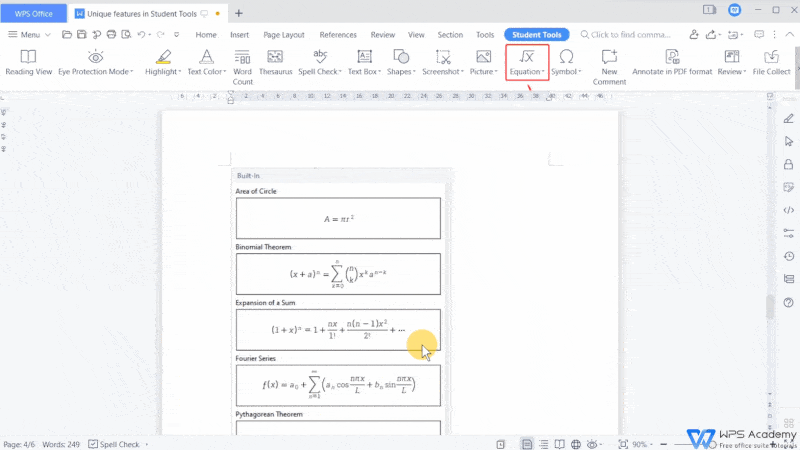This screenshot has height=450, width=800.
Task: Toggle Reading mode book icon in status bar
Action: tap(560, 444)
